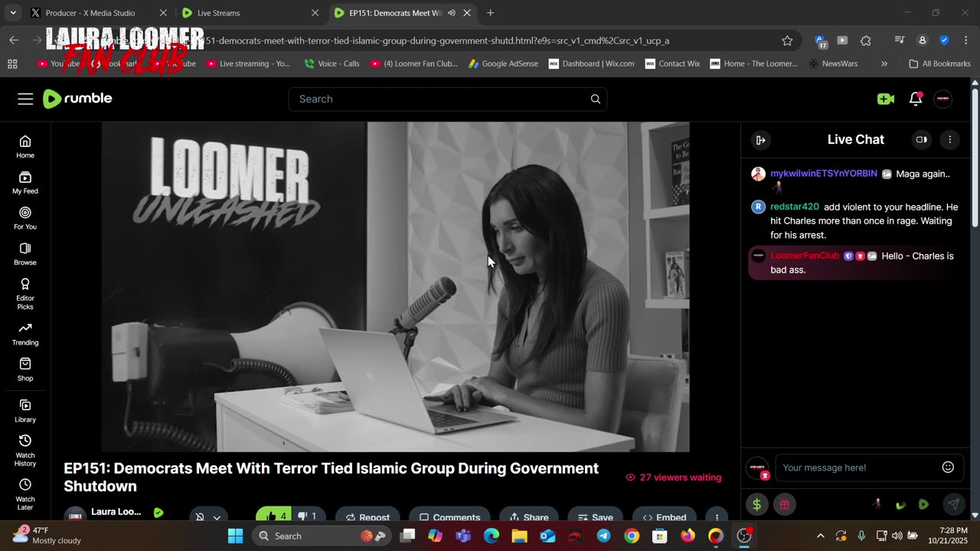This screenshot has width=980, height=551.
Task: Mute the EP151 tab audio
Action: coord(452,13)
